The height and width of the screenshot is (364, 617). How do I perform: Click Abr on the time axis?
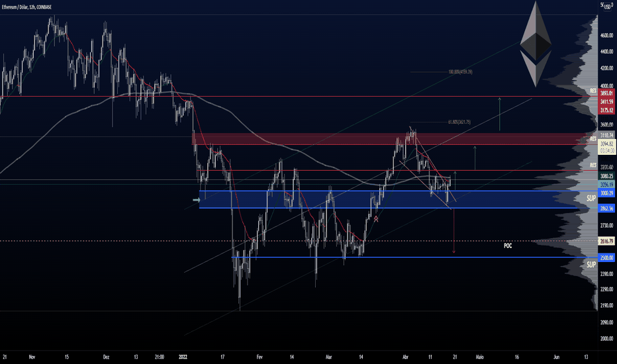point(406,357)
